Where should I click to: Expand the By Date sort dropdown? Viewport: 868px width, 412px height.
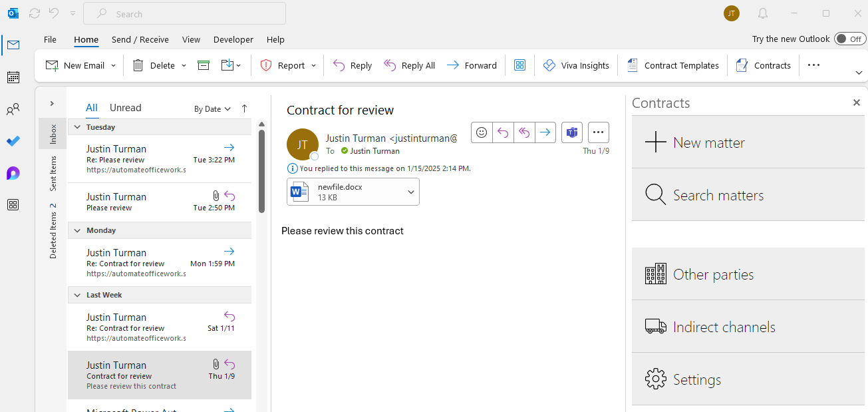(x=212, y=108)
